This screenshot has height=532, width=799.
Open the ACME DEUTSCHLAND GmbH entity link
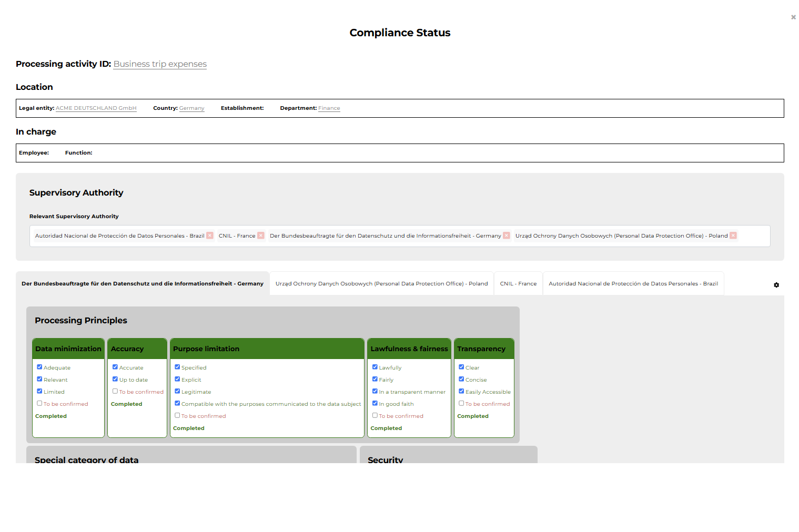96,108
